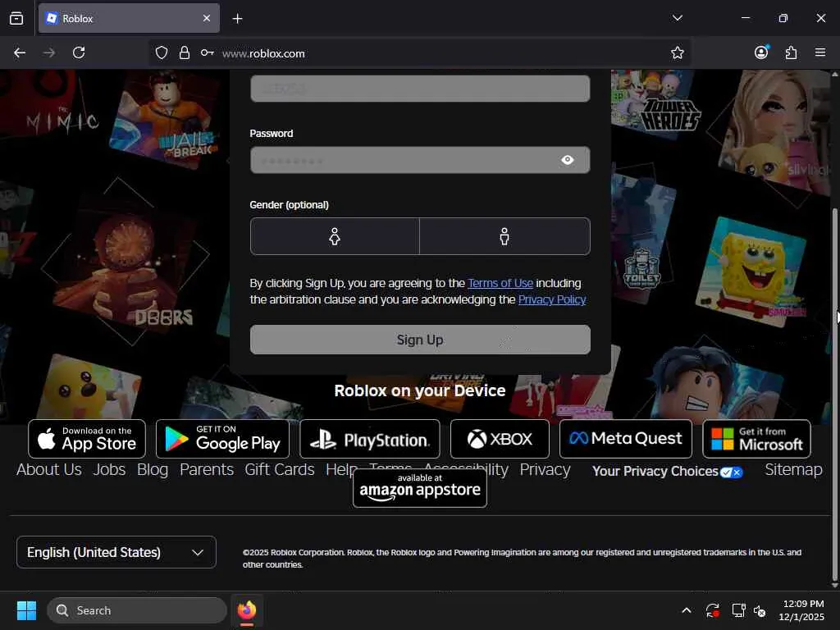Click the XBOX badge
840x630 pixels.
500,439
